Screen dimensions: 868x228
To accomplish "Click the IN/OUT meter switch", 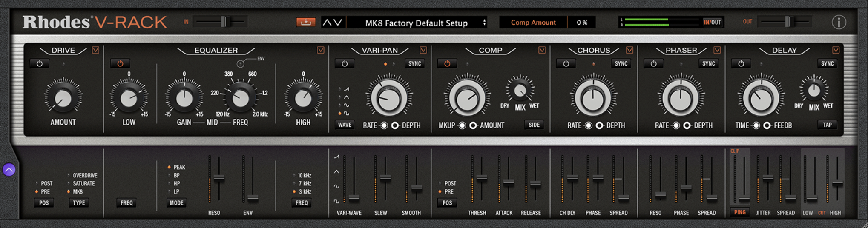I will [x=713, y=22].
